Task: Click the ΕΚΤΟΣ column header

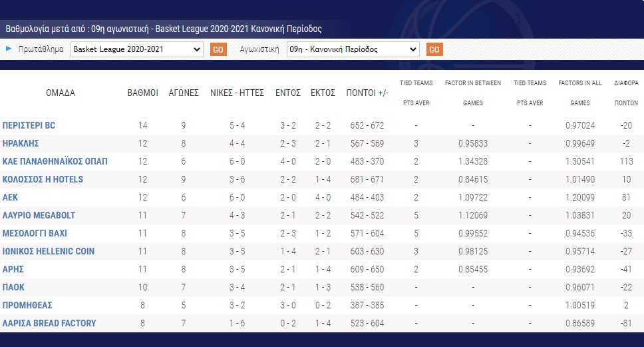Action: tap(323, 93)
